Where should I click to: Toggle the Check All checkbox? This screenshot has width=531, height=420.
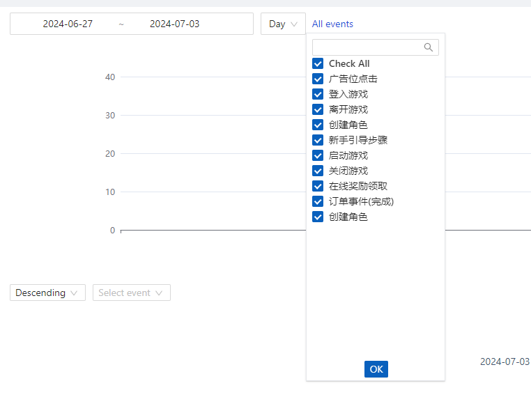click(x=318, y=63)
